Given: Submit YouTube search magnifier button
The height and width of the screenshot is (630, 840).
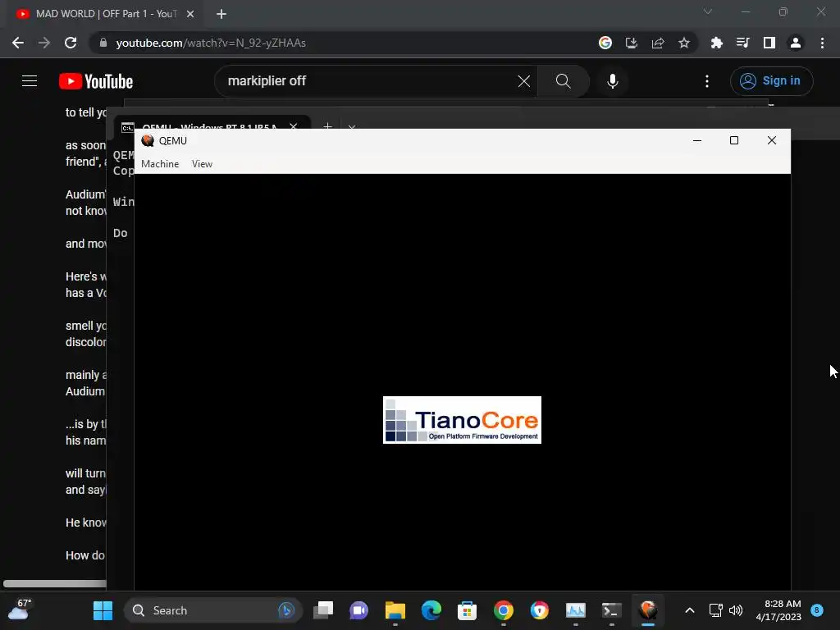Looking at the screenshot, I should point(563,81).
